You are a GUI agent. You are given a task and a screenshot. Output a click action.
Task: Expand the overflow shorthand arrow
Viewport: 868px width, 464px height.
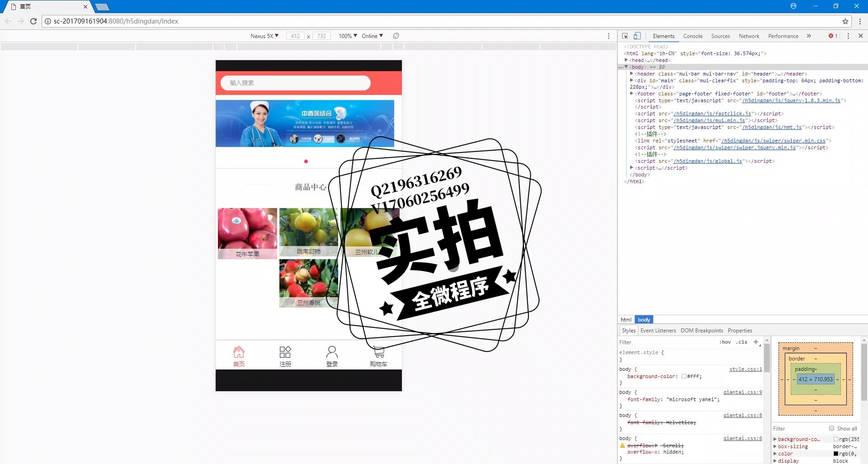tap(656, 445)
